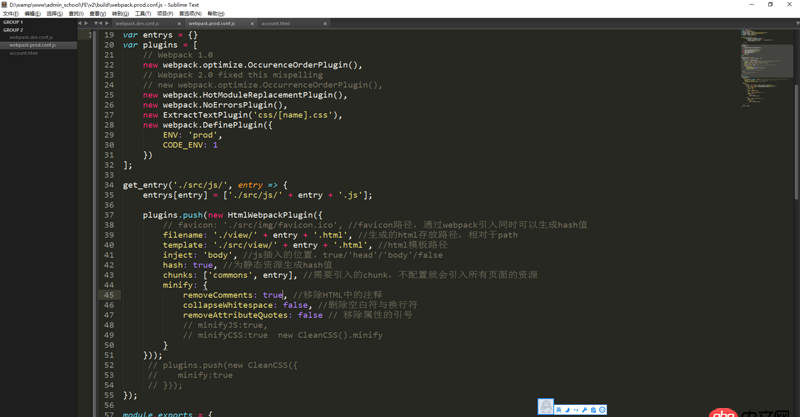Click 'chunks' key on line 43
Image resolution: width=800 pixels, height=417 pixels.
[x=178, y=275]
